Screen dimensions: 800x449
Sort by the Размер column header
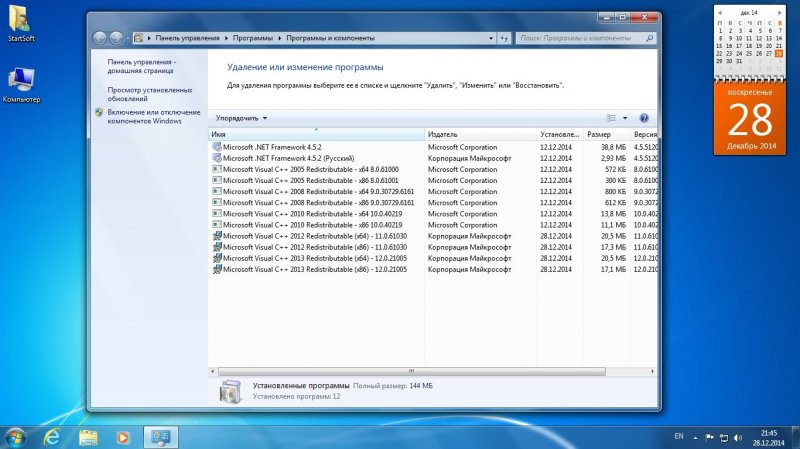607,134
